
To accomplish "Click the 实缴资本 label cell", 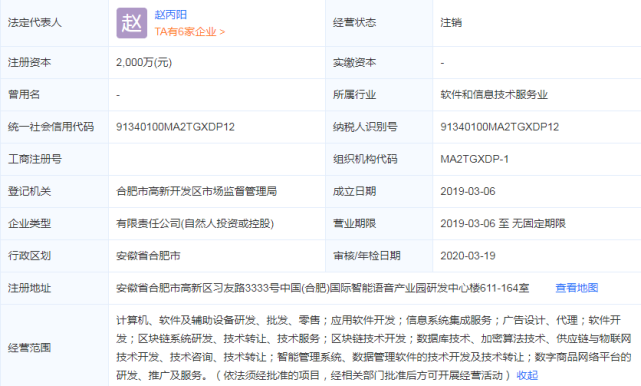I will coord(379,63).
